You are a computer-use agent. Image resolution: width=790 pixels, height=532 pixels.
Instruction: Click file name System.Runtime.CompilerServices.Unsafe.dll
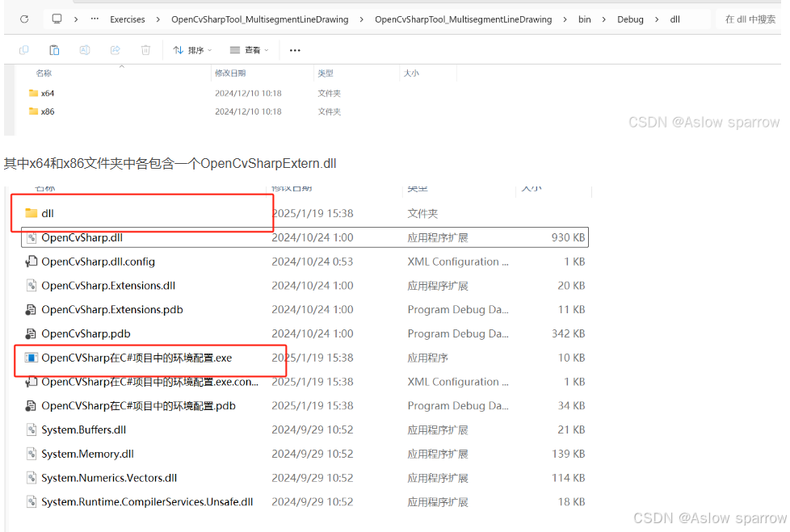pyautogui.click(x=147, y=502)
